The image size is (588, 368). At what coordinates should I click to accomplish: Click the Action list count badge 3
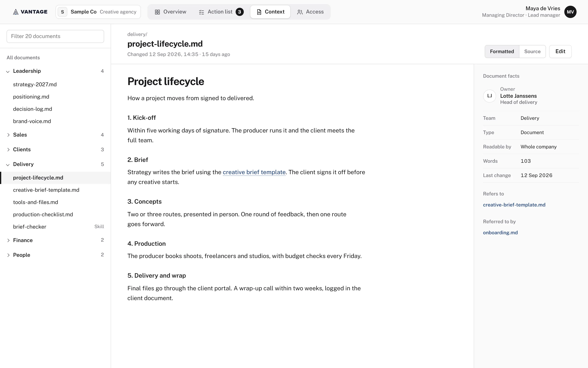(x=239, y=12)
